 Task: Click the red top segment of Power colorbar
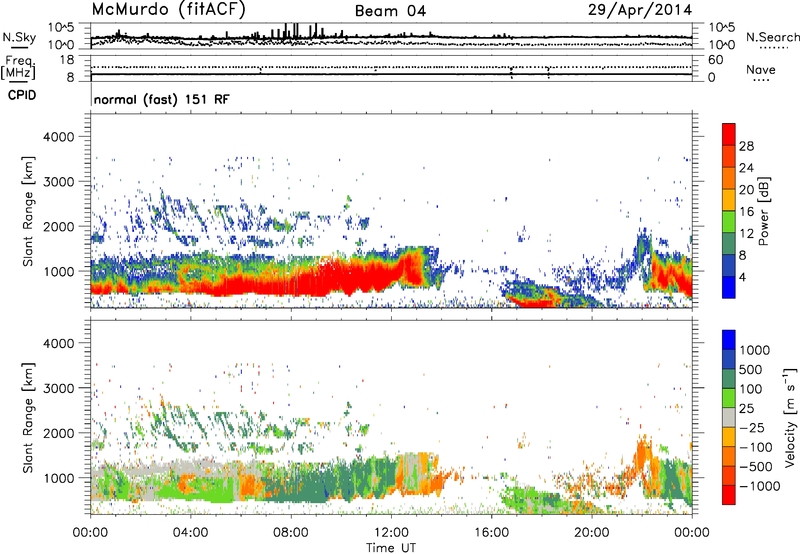[x=729, y=134]
